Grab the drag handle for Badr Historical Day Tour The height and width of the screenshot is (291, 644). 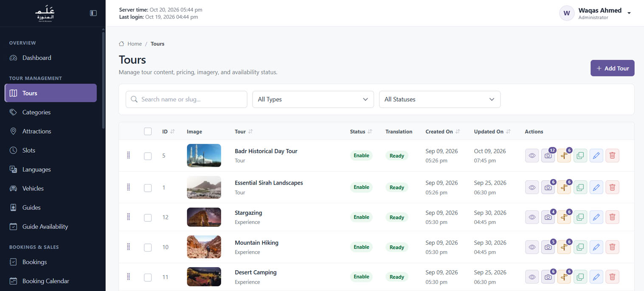pos(128,155)
